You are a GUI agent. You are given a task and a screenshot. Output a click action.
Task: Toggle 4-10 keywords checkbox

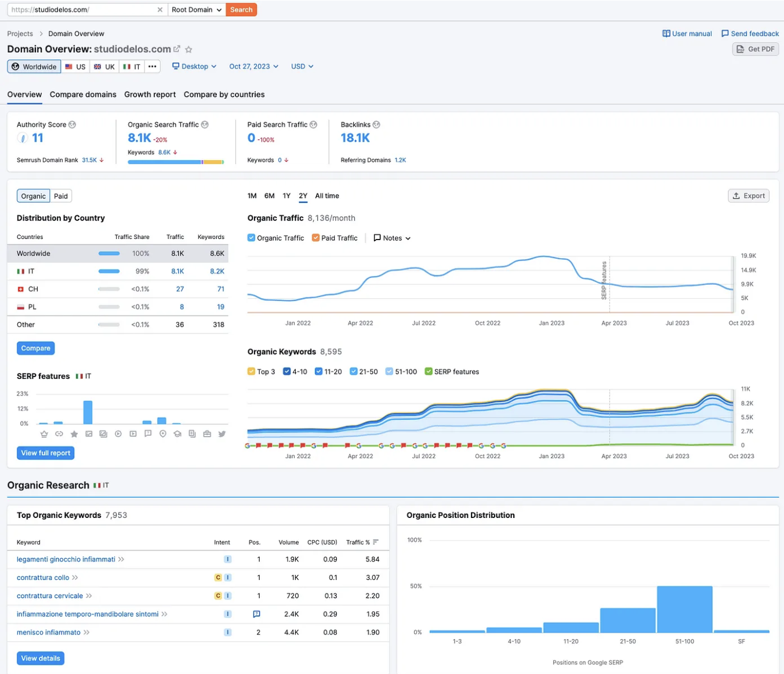[x=286, y=372]
